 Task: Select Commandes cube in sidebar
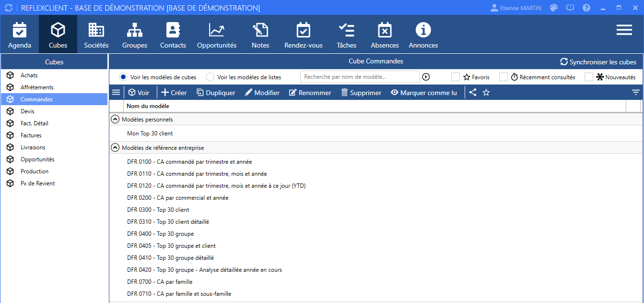[x=54, y=99]
